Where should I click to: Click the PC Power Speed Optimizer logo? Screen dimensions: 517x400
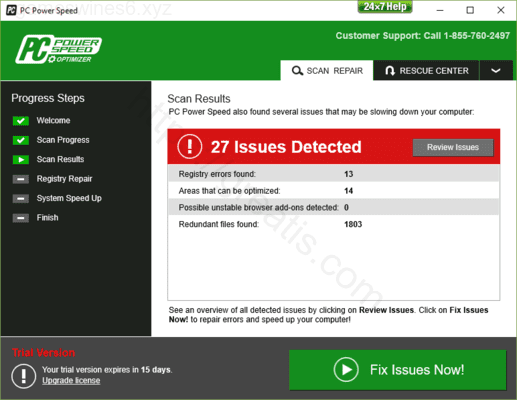[x=58, y=49]
